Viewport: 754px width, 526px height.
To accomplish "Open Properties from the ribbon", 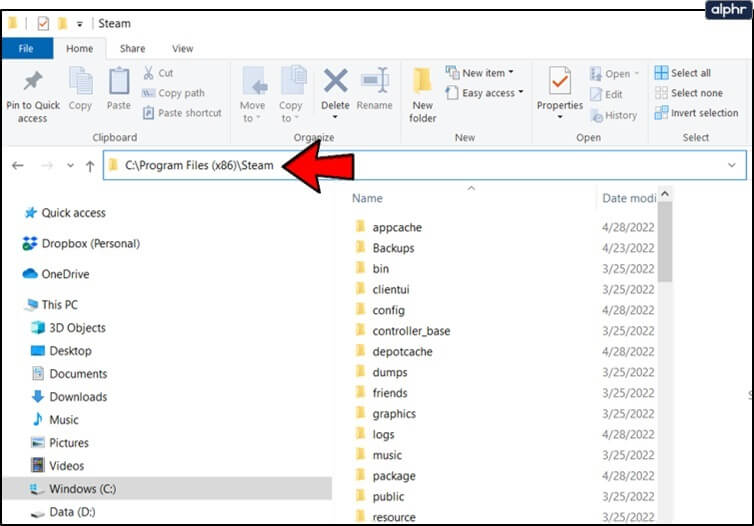I will 560,87.
